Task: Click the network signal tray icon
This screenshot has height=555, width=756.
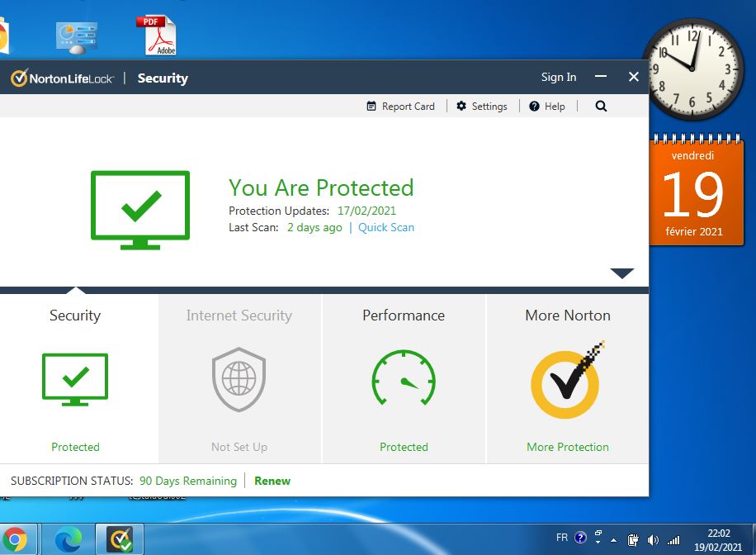Action: [x=673, y=540]
